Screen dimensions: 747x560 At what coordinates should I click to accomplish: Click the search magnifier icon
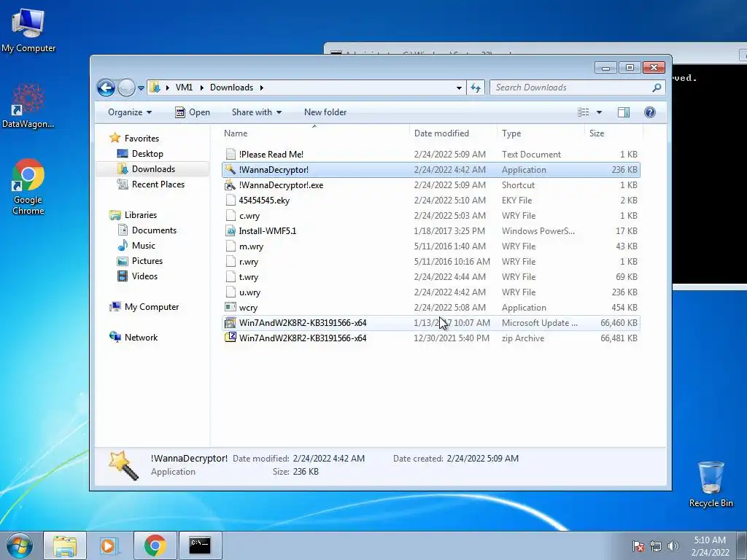[x=657, y=87]
